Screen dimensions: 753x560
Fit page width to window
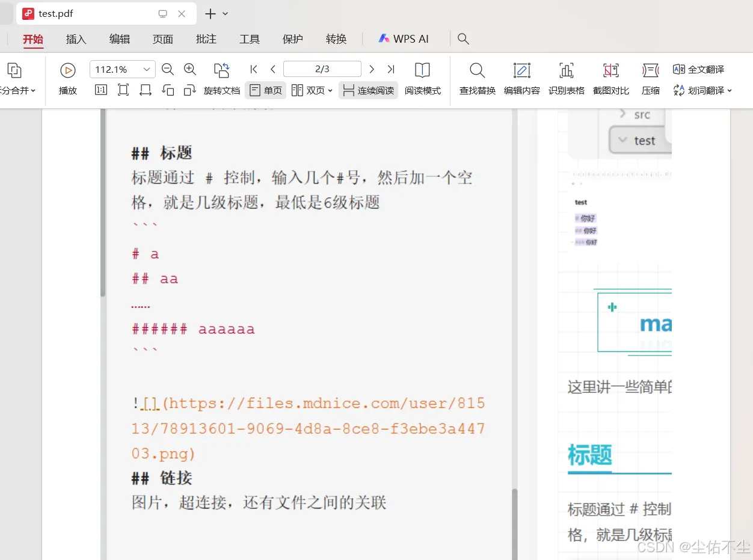[146, 90]
